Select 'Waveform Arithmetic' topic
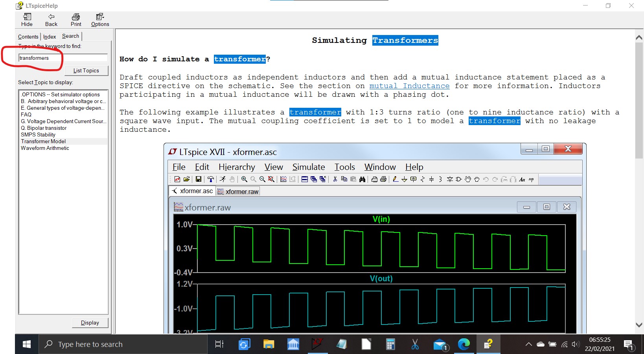 [45, 148]
